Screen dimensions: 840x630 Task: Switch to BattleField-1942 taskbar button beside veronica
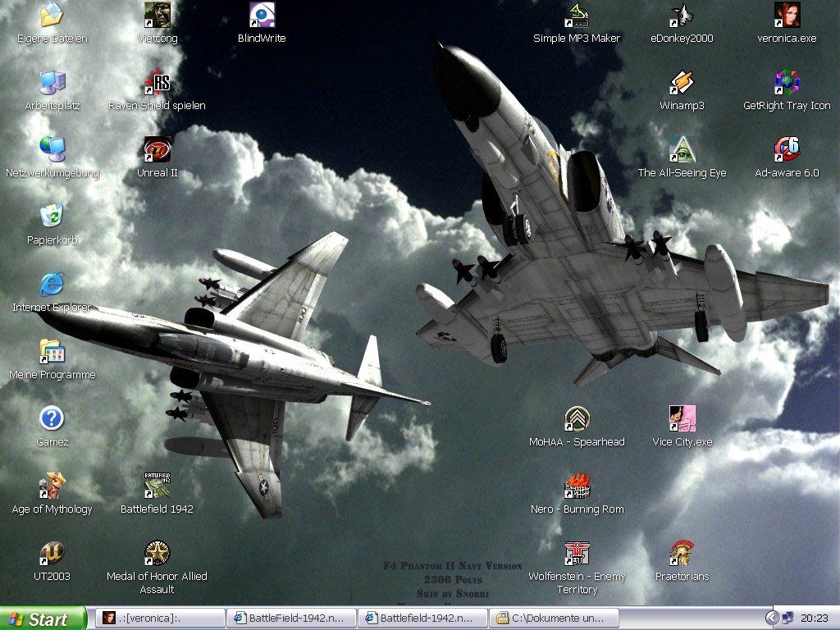[x=291, y=619]
